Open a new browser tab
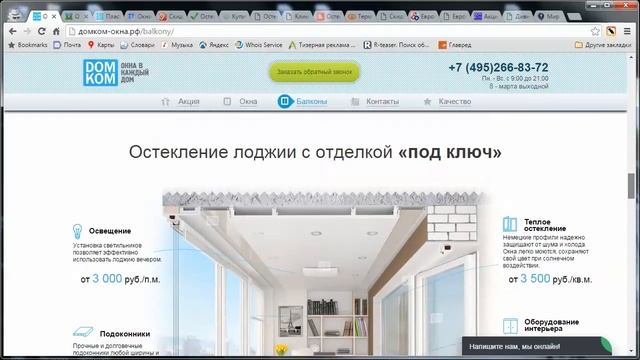This screenshot has height=360, width=640. [574, 16]
